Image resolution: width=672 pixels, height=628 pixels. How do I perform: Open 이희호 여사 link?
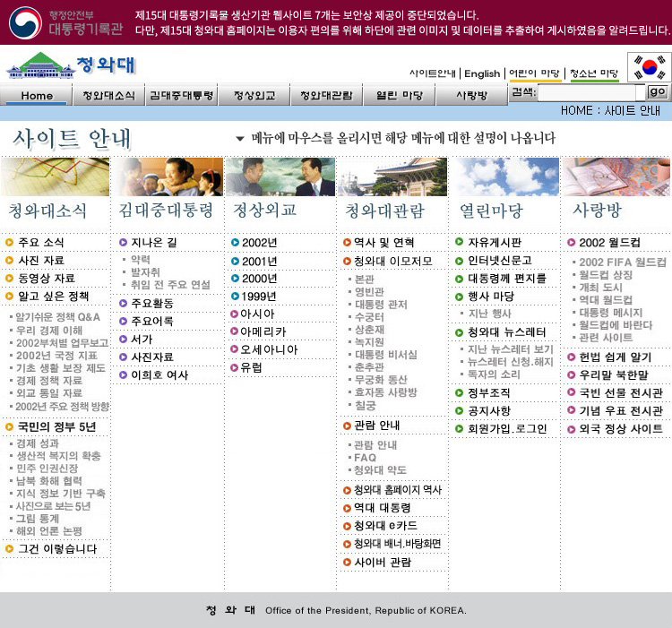159,374
